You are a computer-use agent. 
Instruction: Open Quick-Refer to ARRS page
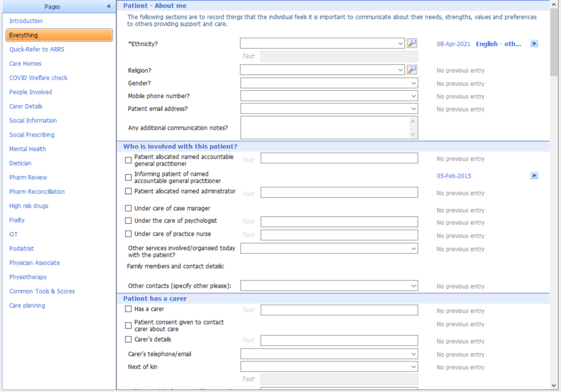click(37, 49)
